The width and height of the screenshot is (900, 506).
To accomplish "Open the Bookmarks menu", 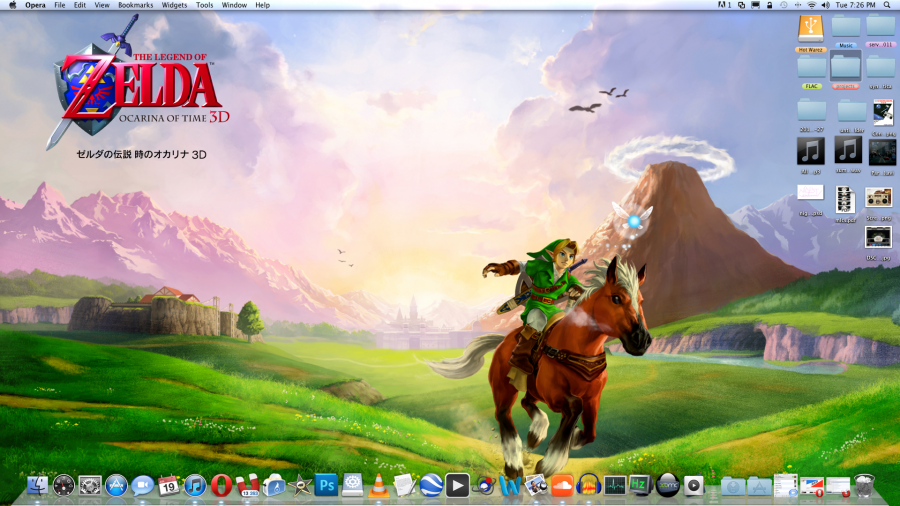I will click(135, 5).
